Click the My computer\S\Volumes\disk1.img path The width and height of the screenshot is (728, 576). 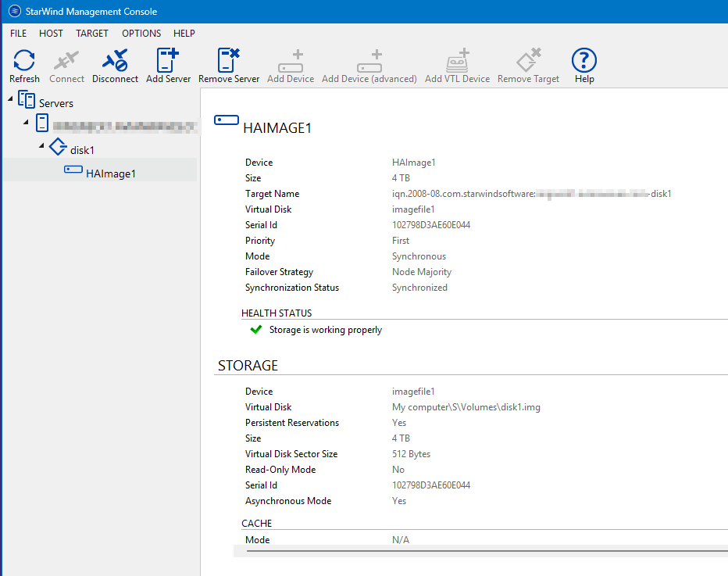(x=466, y=407)
